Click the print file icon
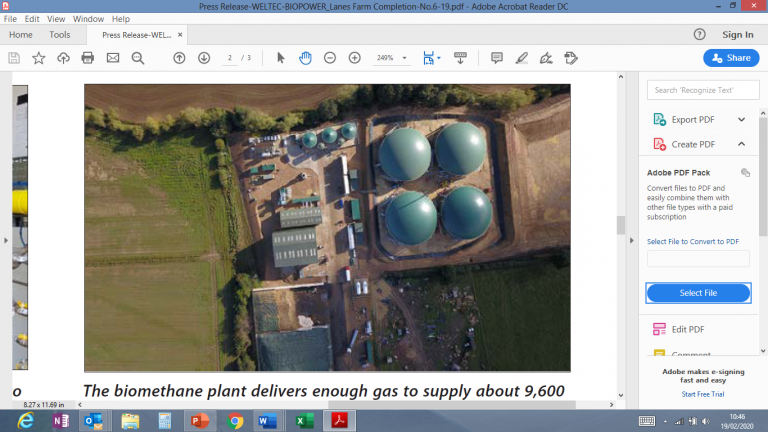 click(87, 58)
